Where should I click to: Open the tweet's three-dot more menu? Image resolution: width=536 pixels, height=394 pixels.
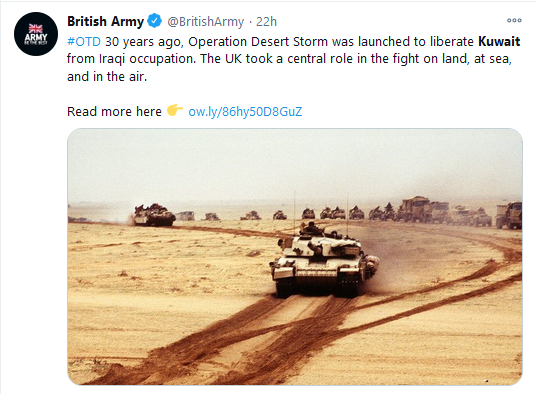[514, 21]
